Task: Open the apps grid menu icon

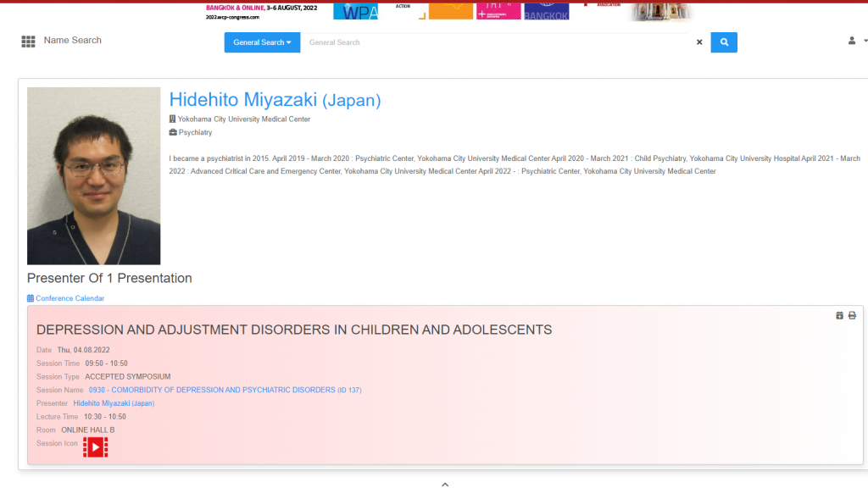Action: pyautogui.click(x=28, y=42)
